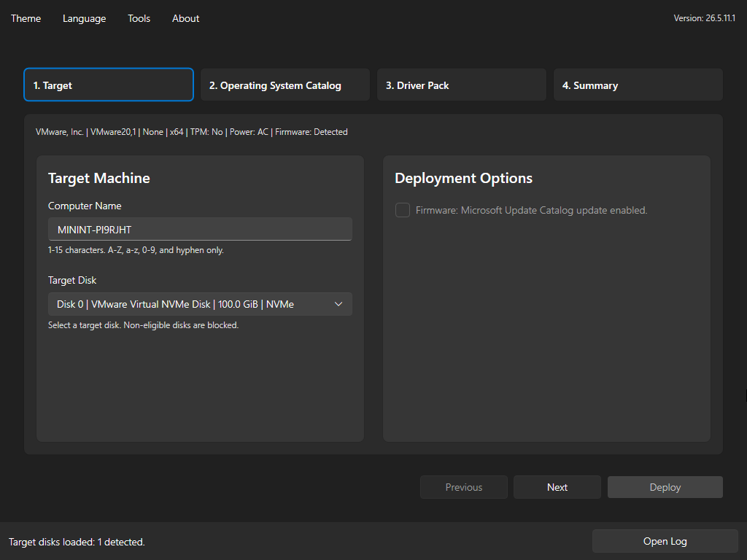
Task: Click the Target Machine heading
Action: [x=99, y=178]
